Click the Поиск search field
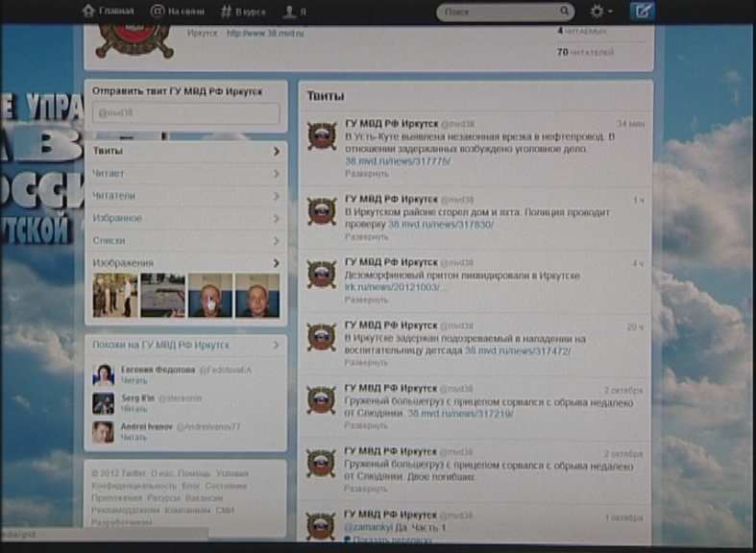The width and height of the screenshot is (756, 553). [505, 12]
